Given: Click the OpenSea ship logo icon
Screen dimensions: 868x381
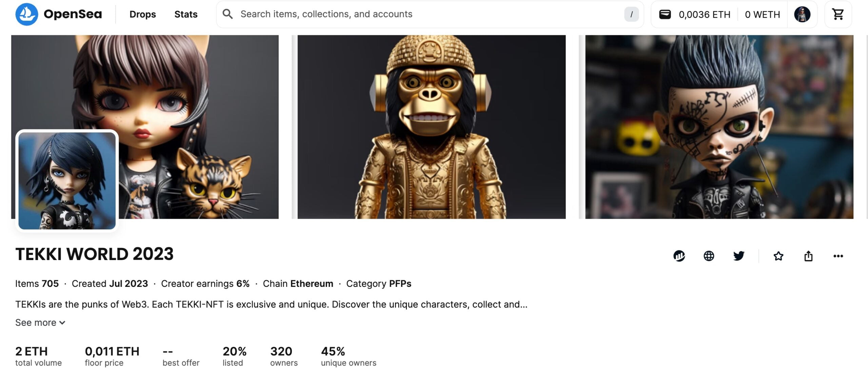Looking at the screenshot, I should coord(26,14).
